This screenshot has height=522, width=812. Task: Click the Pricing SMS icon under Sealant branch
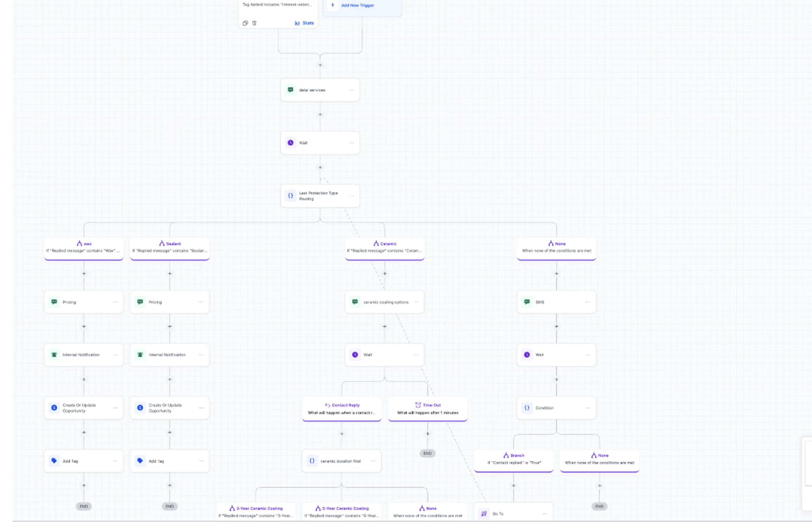(140, 302)
